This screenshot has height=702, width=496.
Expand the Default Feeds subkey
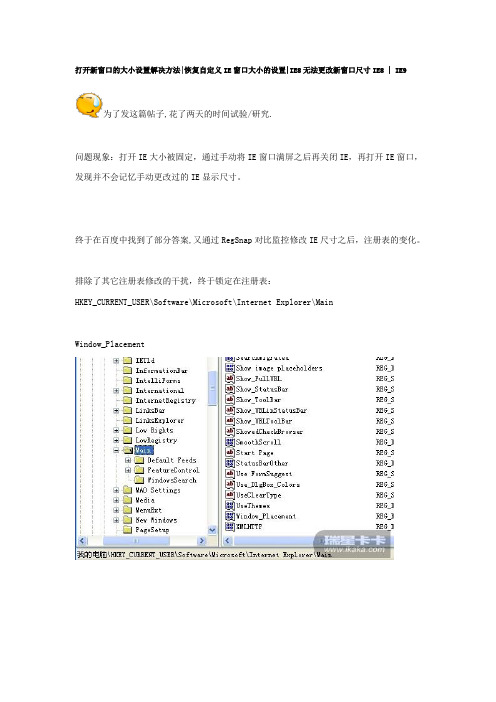[128, 460]
